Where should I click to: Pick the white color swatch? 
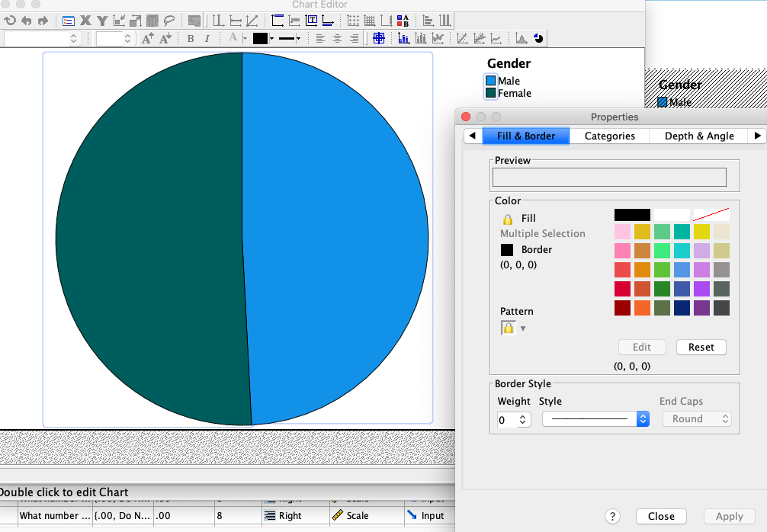[672, 215]
